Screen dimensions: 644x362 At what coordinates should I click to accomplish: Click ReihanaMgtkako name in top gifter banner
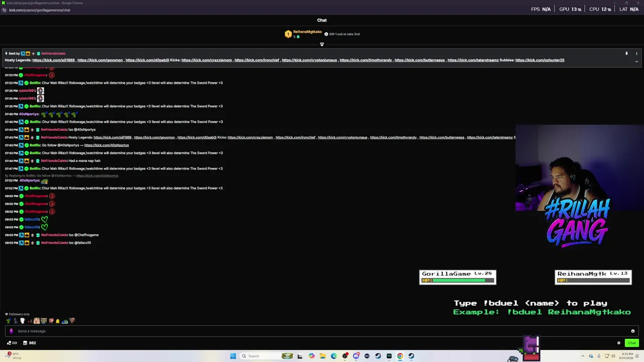tap(307, 32)
